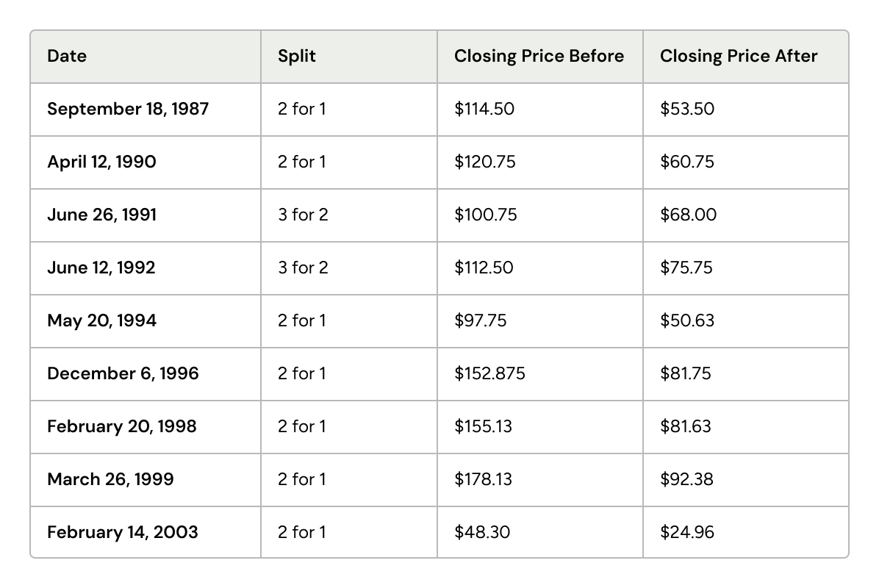Select the April 12, 1990 date cell
Viewport: 879px width, 588px height.
[x=101, y=162]
